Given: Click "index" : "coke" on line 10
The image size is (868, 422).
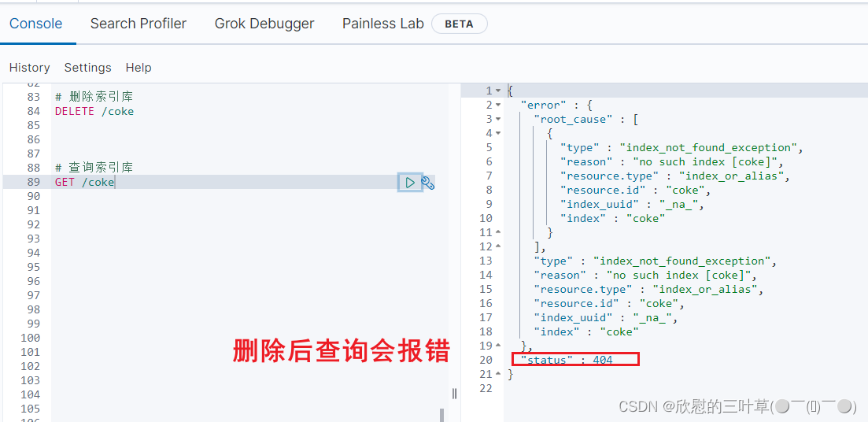Looking at the screenshot, I should pos(612,218).
